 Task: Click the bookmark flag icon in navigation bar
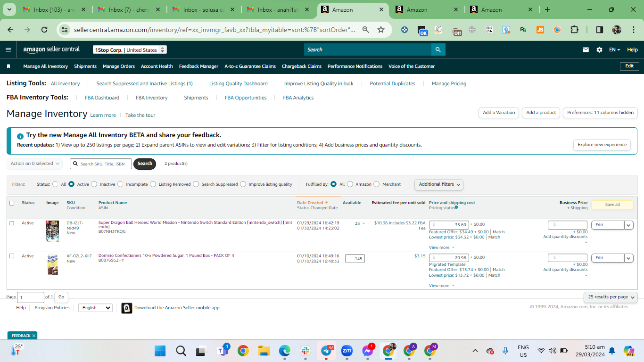(x=8, y=66)
